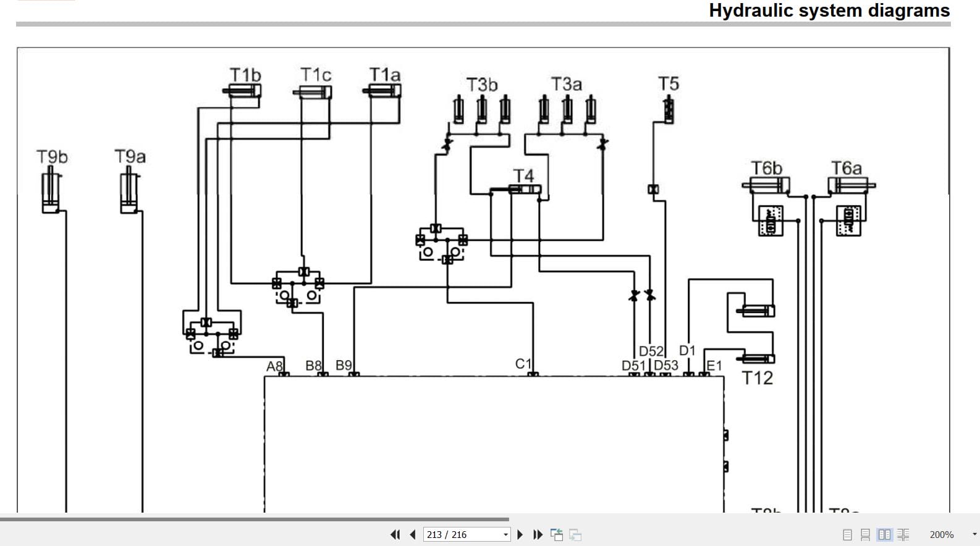Go to the next page
This screenshot has height=546, width=980.
(x=520, y=535)
